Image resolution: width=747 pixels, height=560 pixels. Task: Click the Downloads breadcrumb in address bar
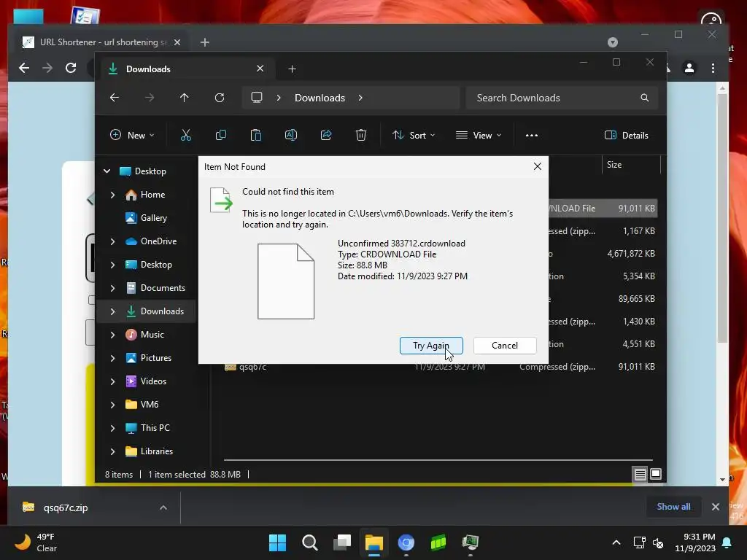(x=320, y=98)
